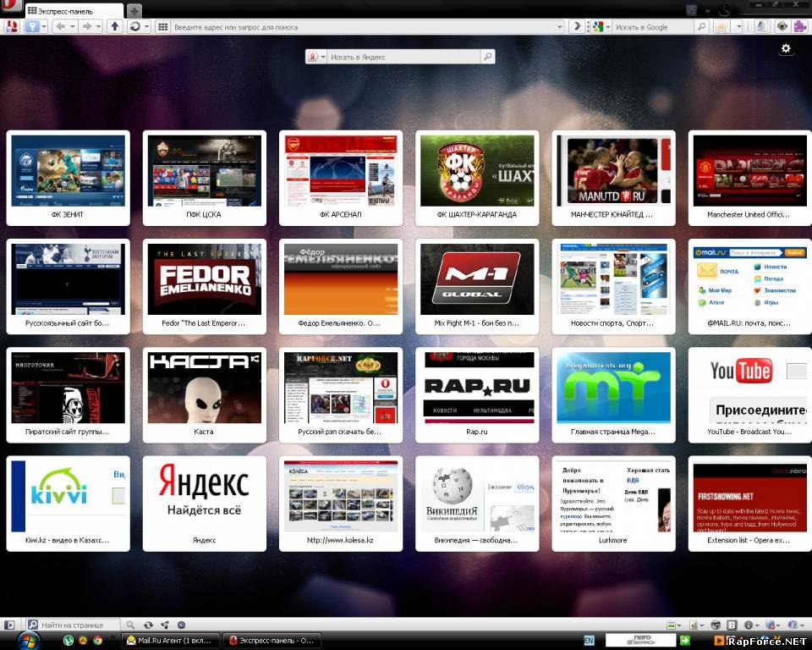The height and width of the screenshot is (650, 812).
Task: Open the Яндекс speed dial
Action: tap(204, 504)
